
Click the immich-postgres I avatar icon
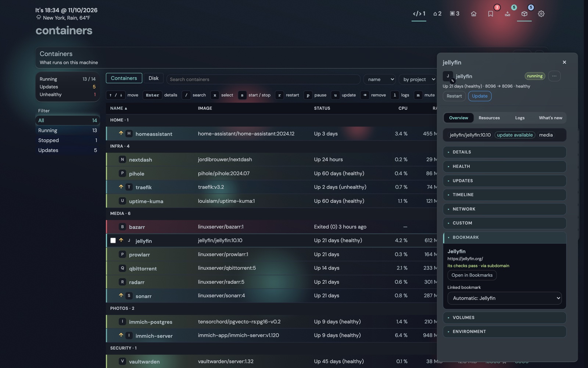pyautogui.click(x=122, y=321)
